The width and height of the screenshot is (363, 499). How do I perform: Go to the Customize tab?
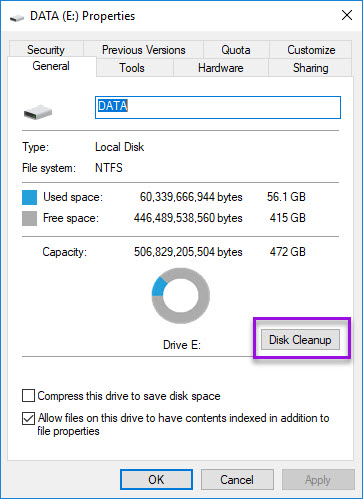point(311,50)
